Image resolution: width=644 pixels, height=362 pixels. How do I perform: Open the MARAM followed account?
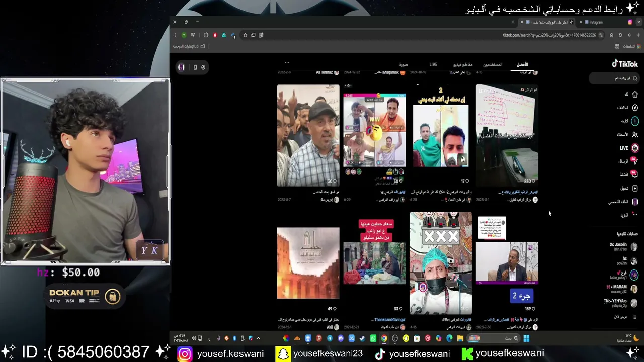[622, 289]
